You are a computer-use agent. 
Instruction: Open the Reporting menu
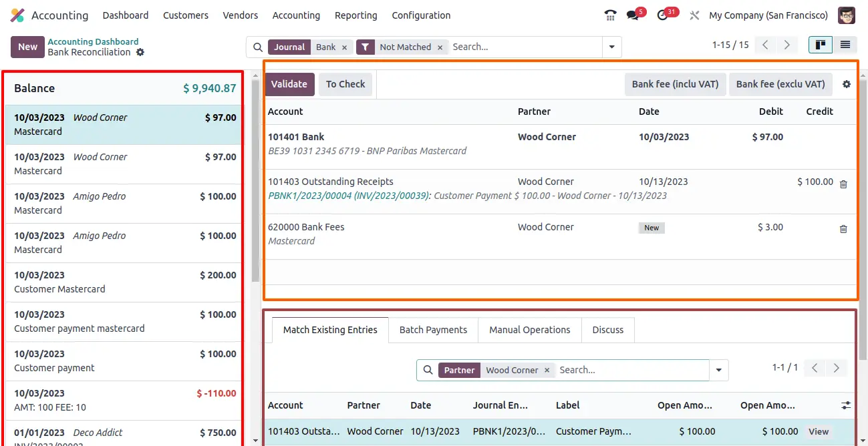coord(356,15)
